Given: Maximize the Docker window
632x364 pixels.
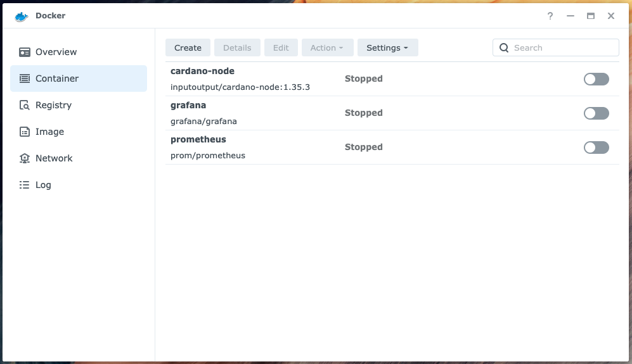Looking at the screenshot, I should click(591, 16).
